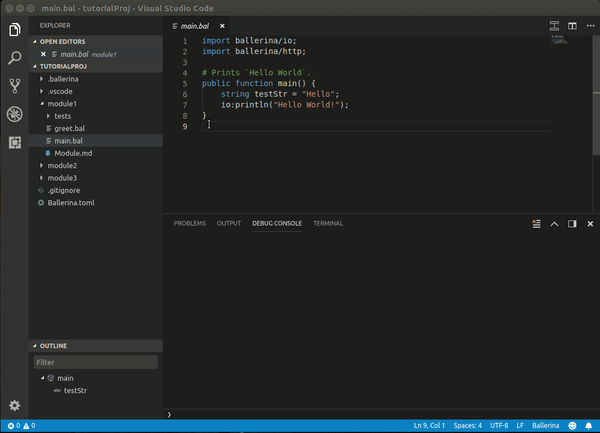Expand the module2 folder
This screenshot has height=433, width=600.
click(x=42, y=165)
